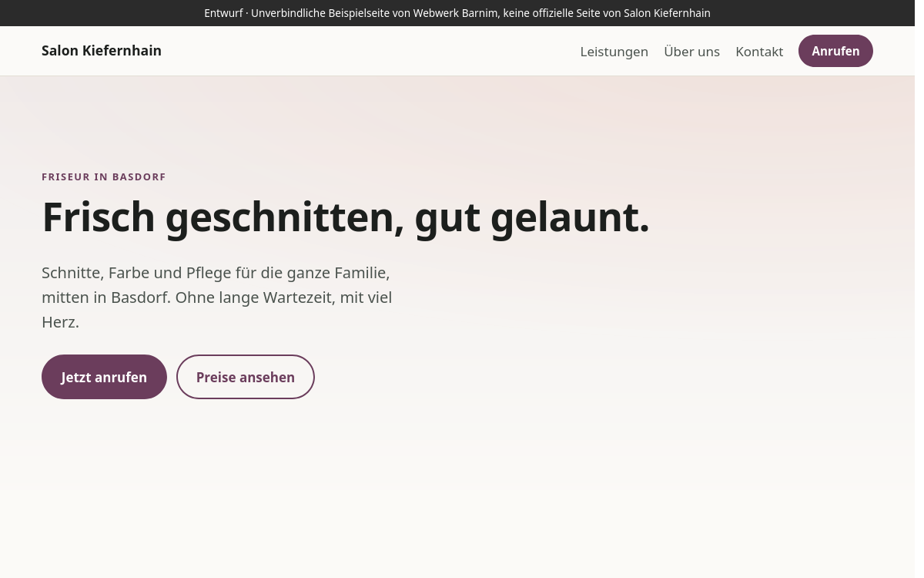The width and height of the screenshot is (924, 578).
Task: Open the Preise ansehen button
Action: click(x=246, y=377)
